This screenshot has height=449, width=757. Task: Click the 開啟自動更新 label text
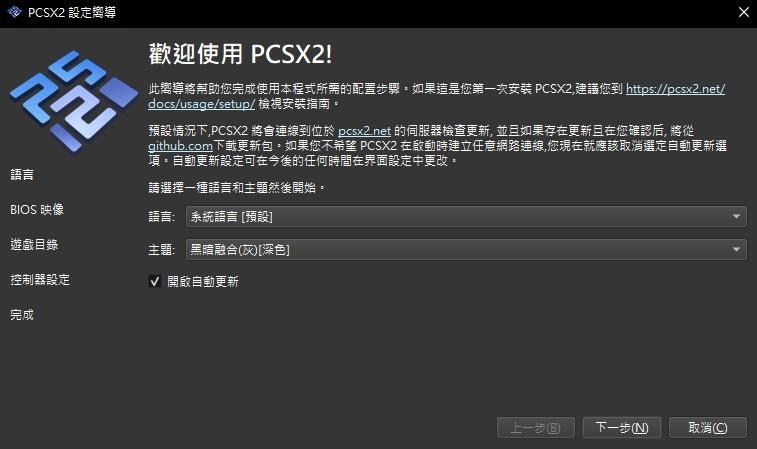(x=203, y=281)
